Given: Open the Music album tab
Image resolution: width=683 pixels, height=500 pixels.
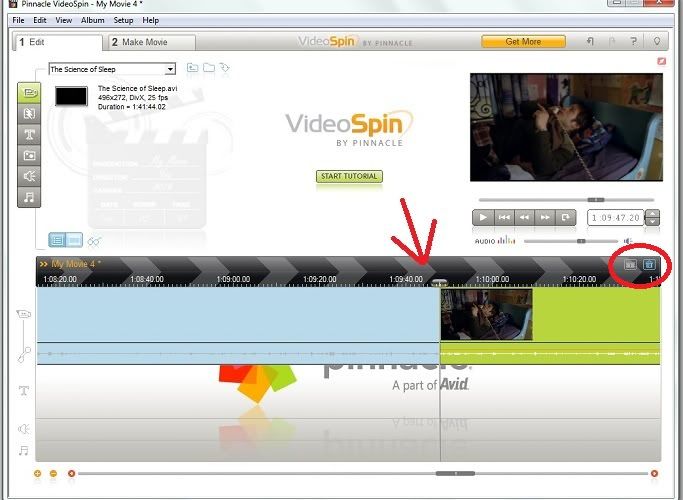Looking at the screenshot, I should click(x=29, y=197).
